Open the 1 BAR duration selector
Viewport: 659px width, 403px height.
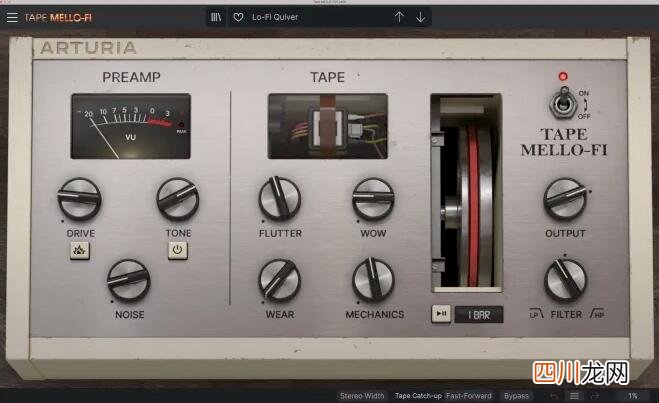[479, 315]
